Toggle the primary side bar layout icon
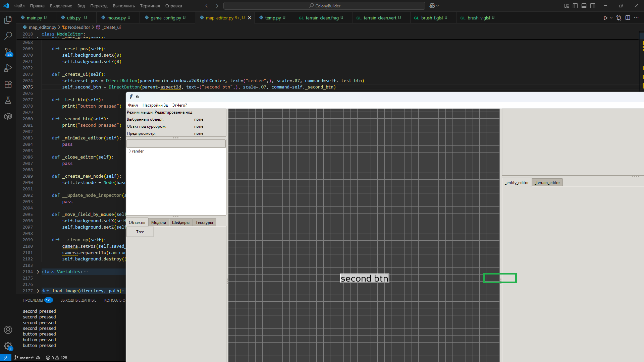This screenshot has width=644, height=362. (x=575, y=6)
